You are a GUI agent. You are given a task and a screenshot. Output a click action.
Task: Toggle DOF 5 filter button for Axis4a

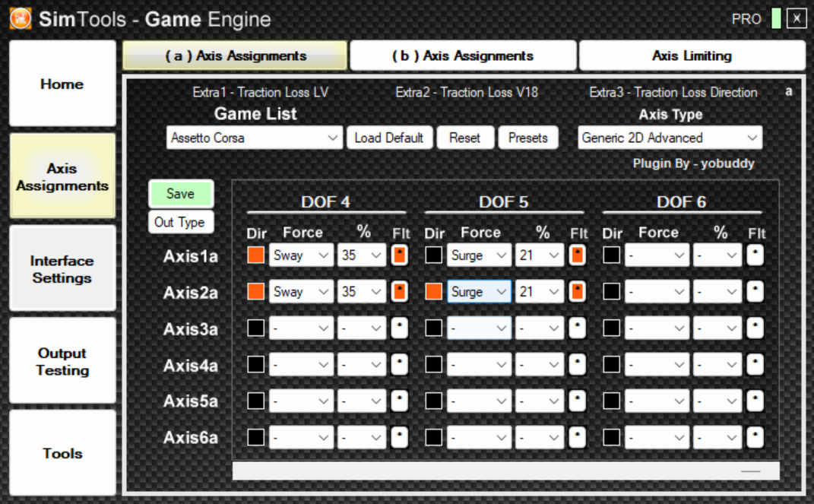[578, 364]
